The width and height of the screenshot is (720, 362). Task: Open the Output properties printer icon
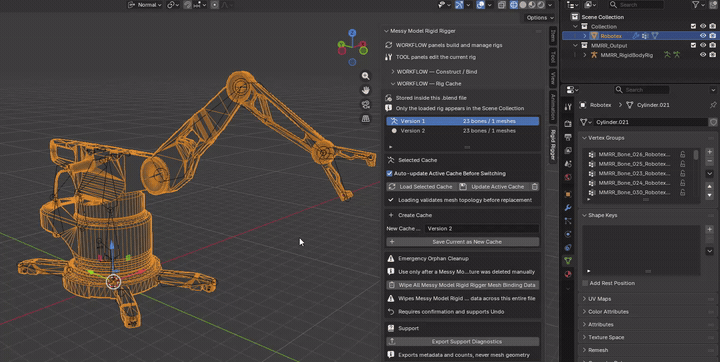[568, 137]
